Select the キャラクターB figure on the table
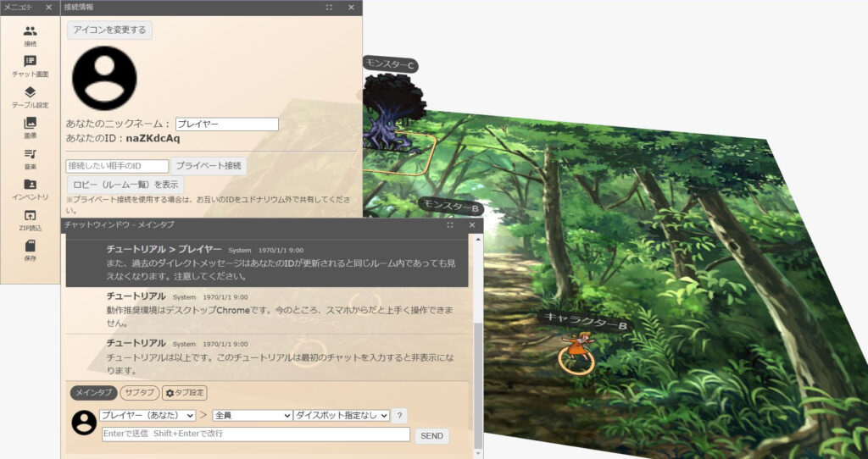This screenshot has width=868, height=459. click(x=576, y=347)
